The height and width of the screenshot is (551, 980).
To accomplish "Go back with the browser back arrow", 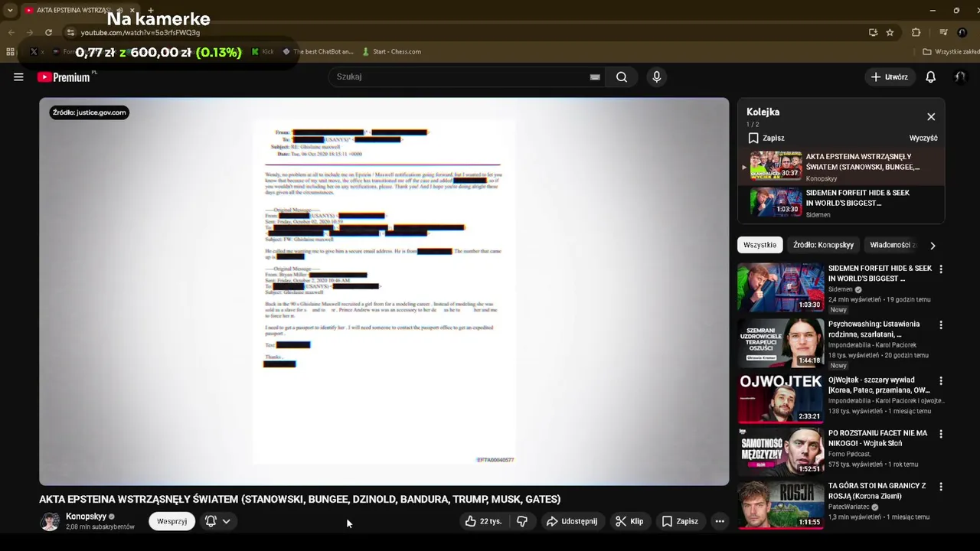I will tap(11, 32).
